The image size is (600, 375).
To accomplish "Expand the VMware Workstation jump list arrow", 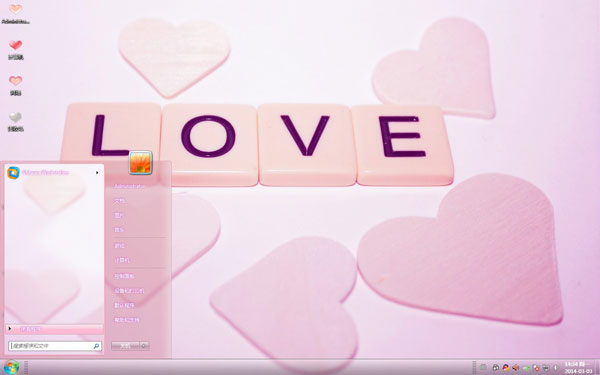I will (97, 173).
